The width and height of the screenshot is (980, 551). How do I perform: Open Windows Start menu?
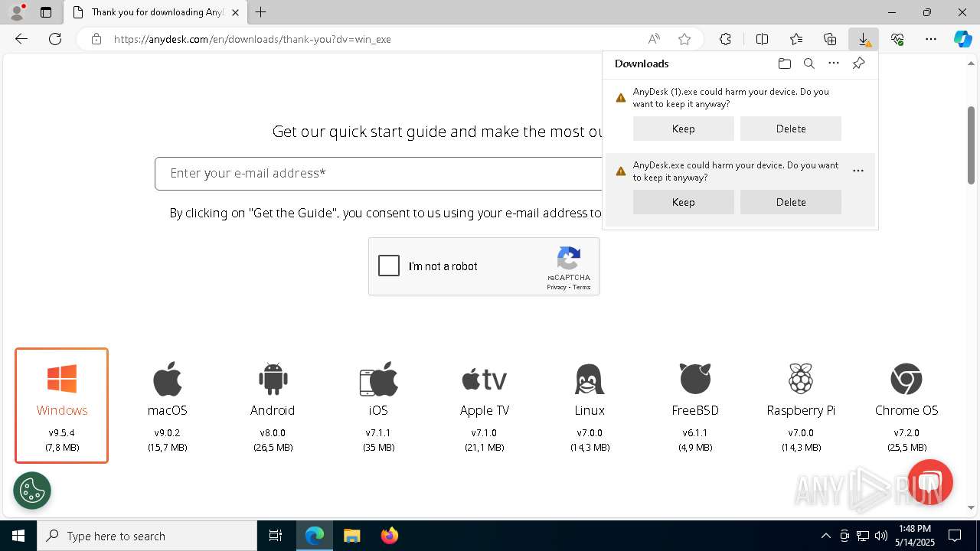tap(18, 536)
